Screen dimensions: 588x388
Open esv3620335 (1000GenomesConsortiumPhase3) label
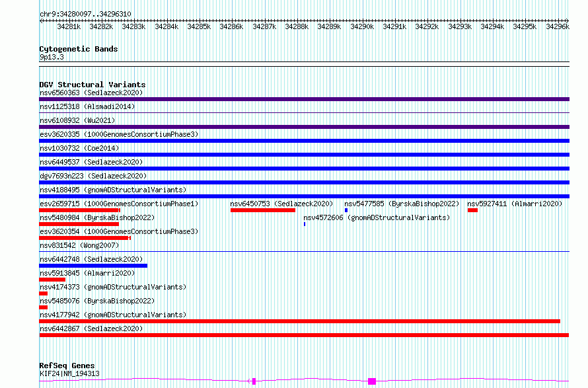tap(119, 134)
